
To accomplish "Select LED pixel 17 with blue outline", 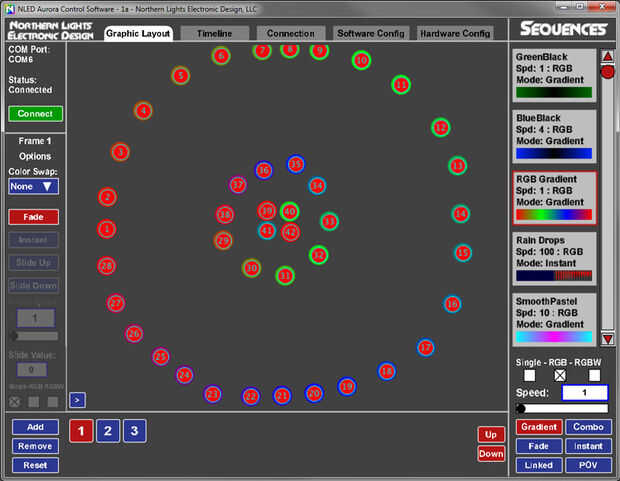I will point(425,348).
